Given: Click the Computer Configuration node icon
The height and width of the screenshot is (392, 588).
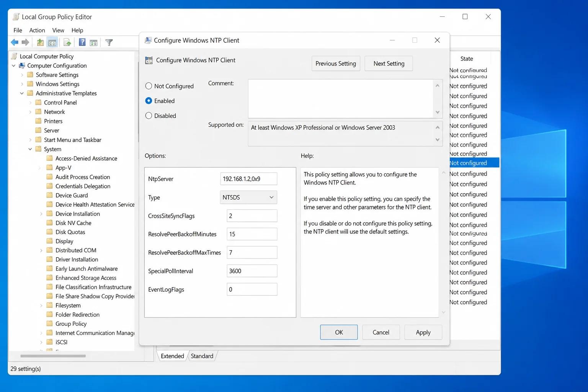Looking at the screenshot, I should (22, 65).
